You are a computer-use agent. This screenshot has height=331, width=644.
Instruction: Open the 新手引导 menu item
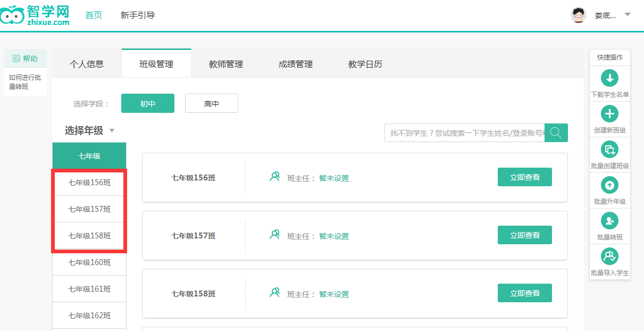tap(138, 15)
